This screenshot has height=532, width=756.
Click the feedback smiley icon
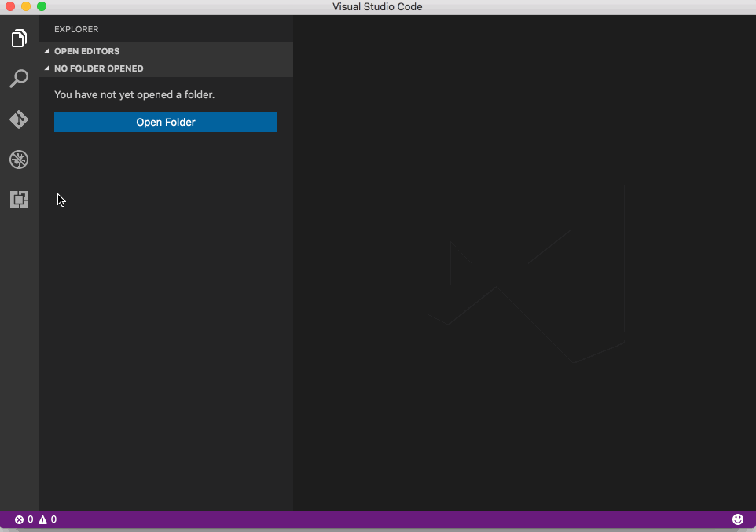pyautogui.click(x=738, y=519)
